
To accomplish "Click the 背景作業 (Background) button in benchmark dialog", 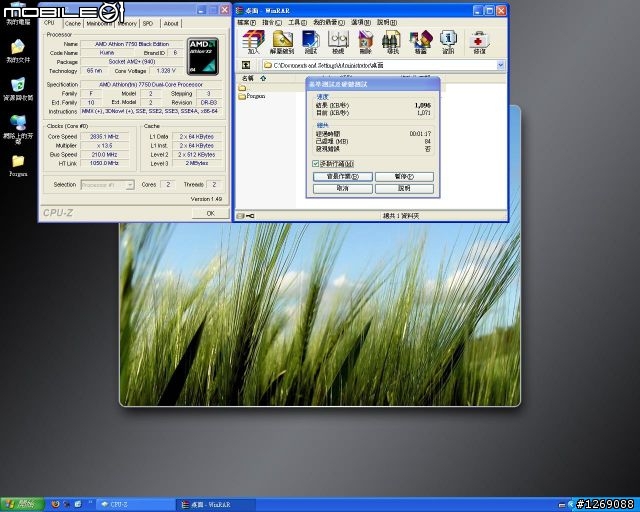I will pyautogui.click(x=343, y=177).
